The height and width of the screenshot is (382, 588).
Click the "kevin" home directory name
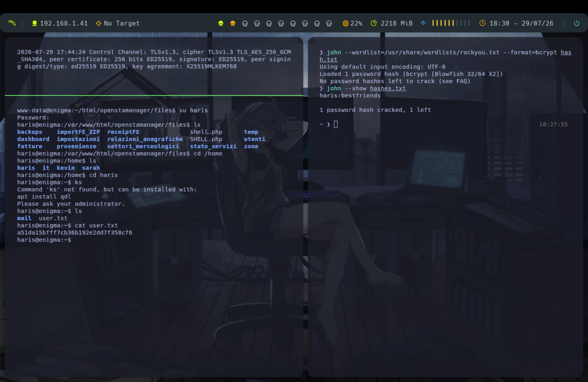[x=66, y=168]
